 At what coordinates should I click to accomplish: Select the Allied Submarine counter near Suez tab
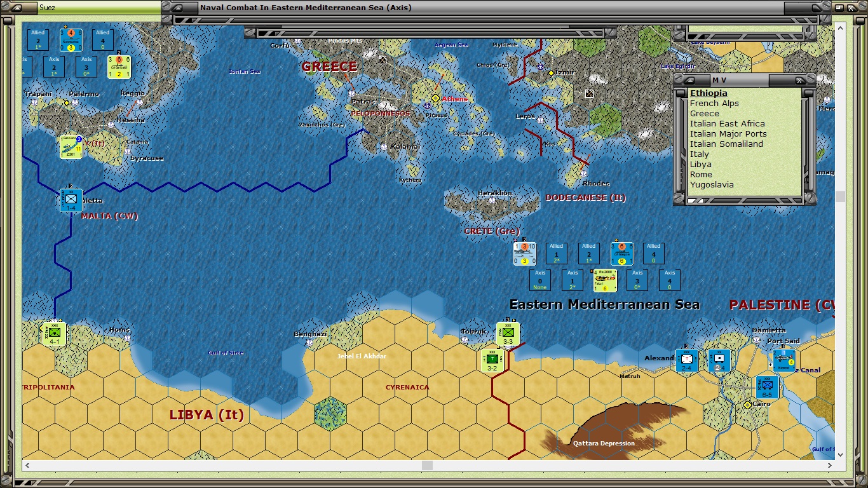[x=71, y=40]
